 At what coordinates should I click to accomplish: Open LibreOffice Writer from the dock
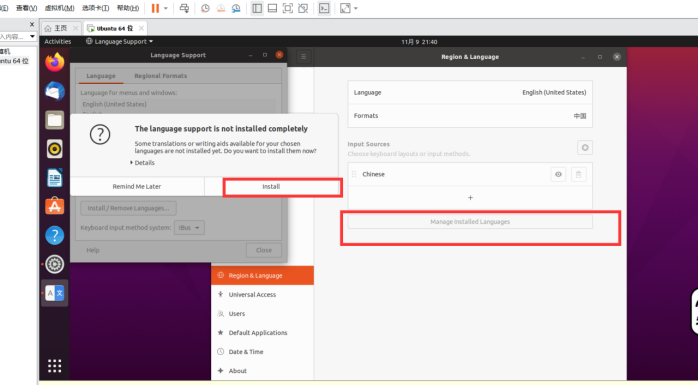(x=54, y=178)
